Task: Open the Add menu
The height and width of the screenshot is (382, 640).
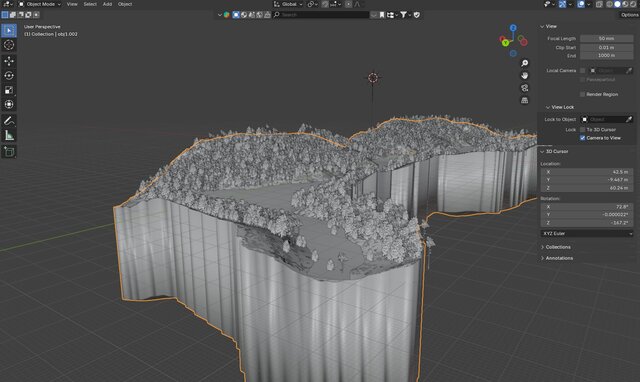Action: (107, 4)
